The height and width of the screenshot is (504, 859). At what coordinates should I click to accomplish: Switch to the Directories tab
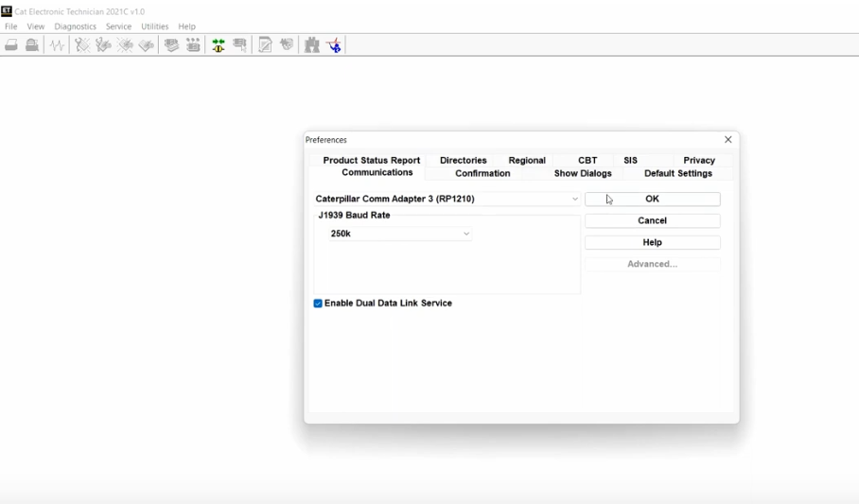coord(464,161)
